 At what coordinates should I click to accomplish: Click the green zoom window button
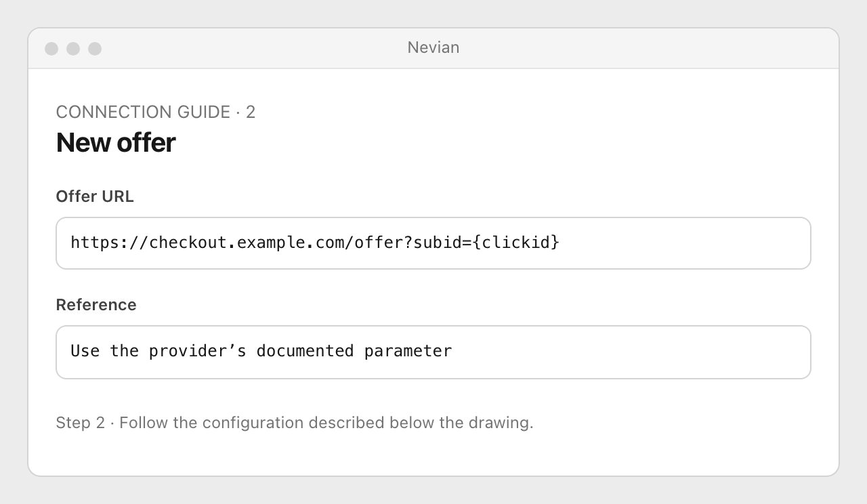point(95,49)
